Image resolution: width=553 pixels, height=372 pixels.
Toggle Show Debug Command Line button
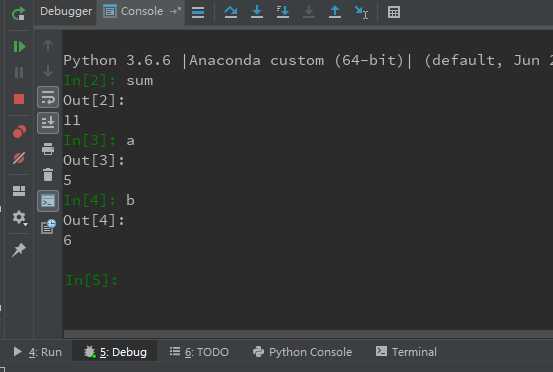(48, 201)
